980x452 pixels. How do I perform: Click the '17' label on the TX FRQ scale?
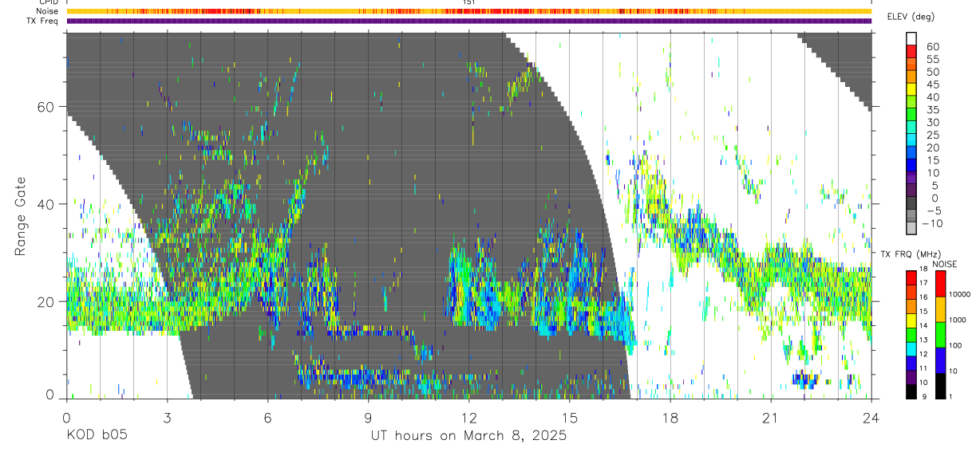click(x=923, y=283)
